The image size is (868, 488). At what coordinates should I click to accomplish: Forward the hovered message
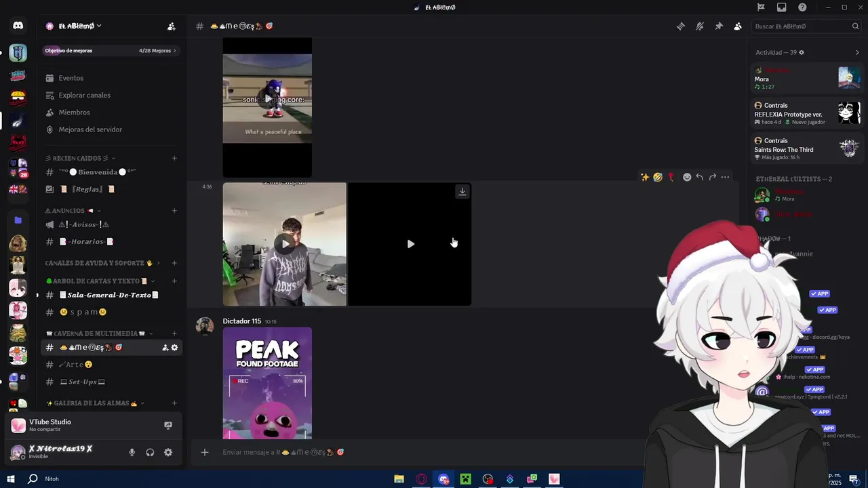[712, 177]
